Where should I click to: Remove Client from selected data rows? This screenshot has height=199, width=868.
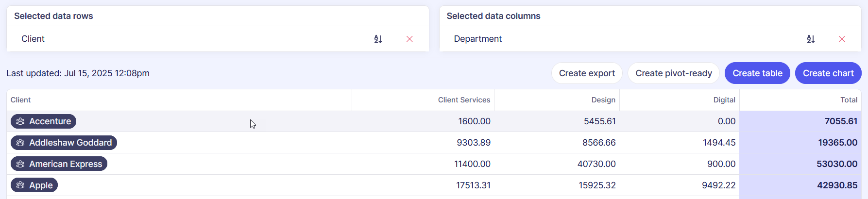[x=409, y=39]
